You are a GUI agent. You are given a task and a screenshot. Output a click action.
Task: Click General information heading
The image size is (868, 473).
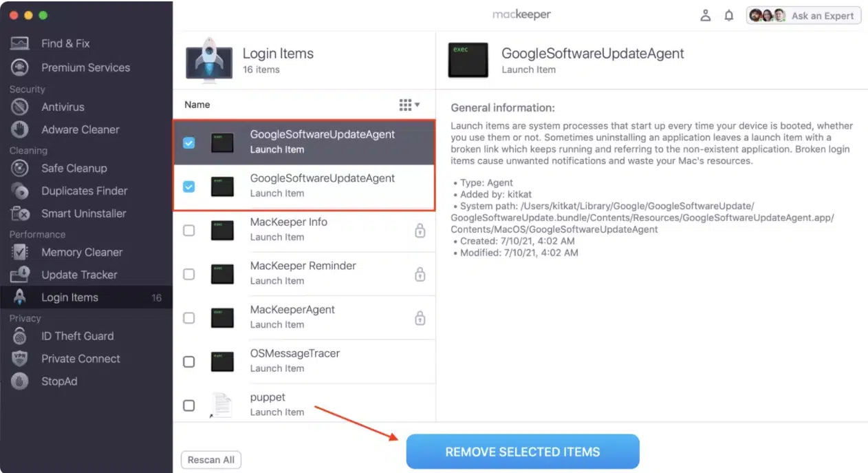(x=503, y=108)
